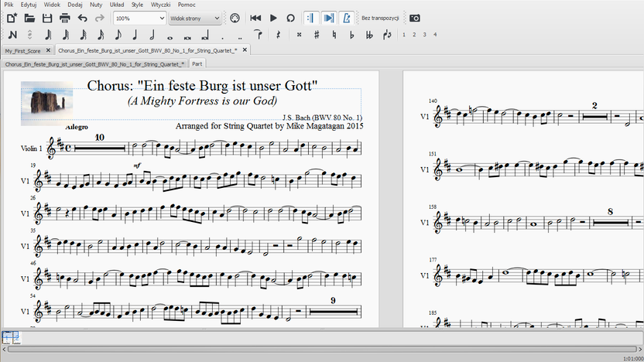Toggle the double augmentation dot

click(240, 37)
